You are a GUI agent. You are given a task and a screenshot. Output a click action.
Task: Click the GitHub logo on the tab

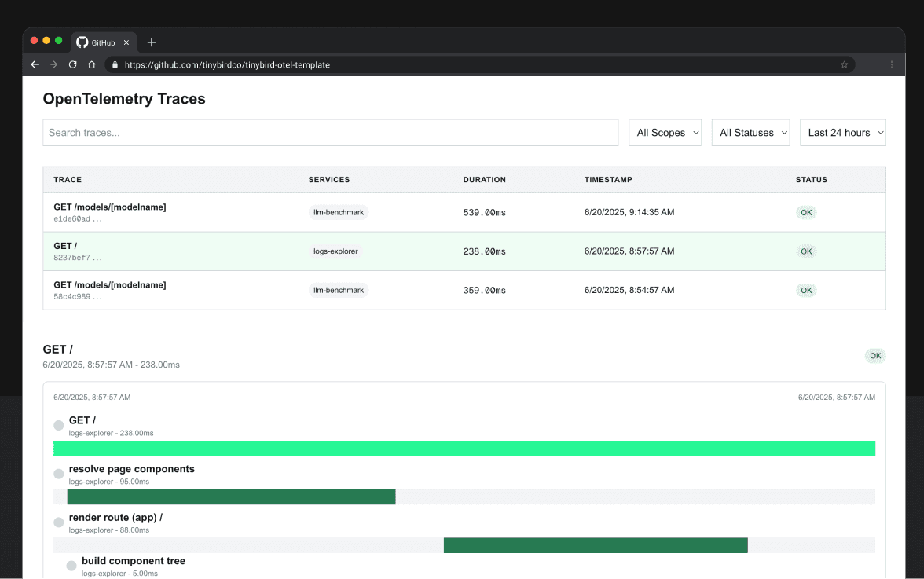(82, 42)
